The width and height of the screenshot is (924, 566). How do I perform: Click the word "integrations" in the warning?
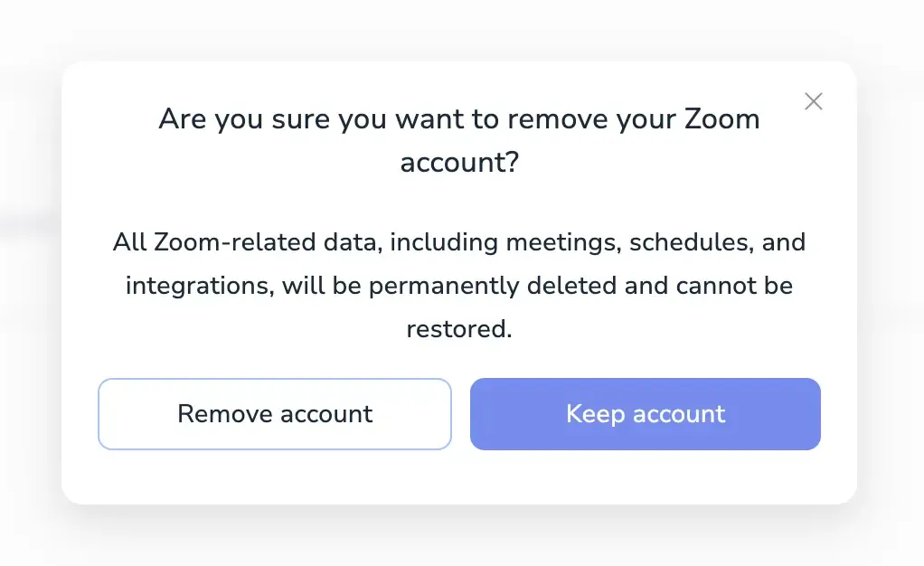click(x=198, y=286)
